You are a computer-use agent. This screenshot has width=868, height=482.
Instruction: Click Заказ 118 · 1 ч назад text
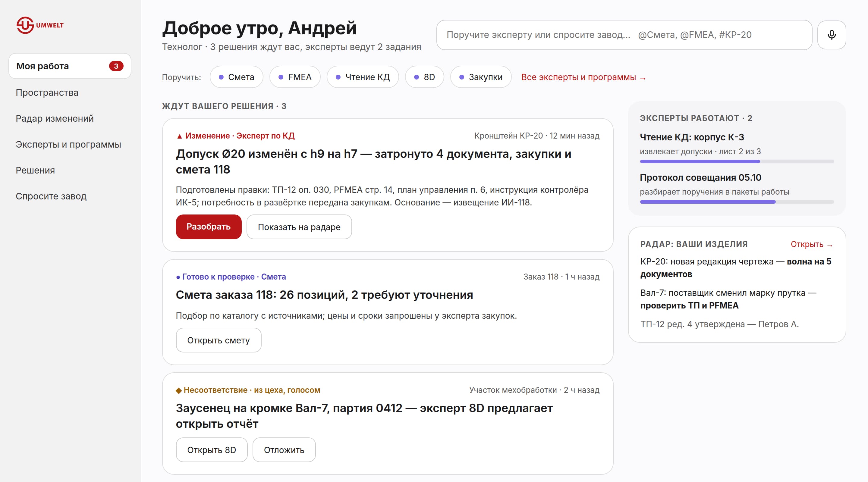561,277
